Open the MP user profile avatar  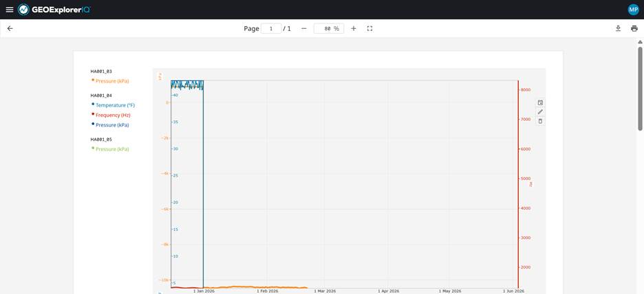pyautogui.click(x=633, y=10)
